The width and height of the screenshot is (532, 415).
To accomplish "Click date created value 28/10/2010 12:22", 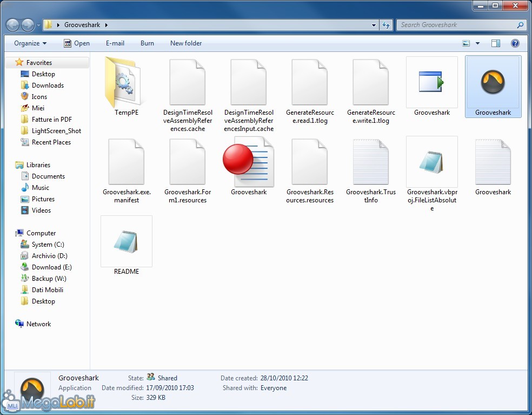I will pos(284,378).
